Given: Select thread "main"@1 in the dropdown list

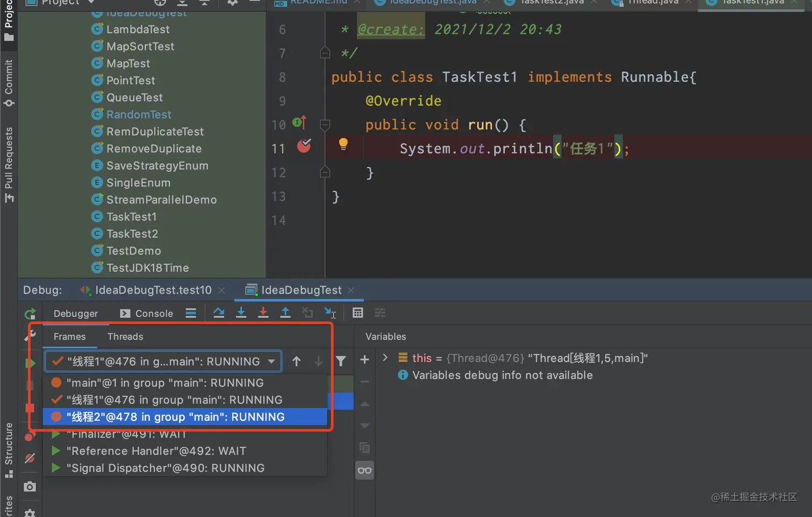Looking at the screenshot, I should tap(185, 383).
